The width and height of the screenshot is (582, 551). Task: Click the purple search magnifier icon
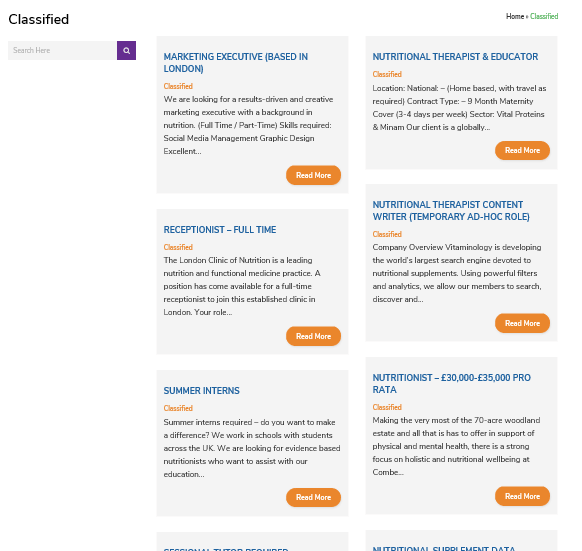click(126, 50)
